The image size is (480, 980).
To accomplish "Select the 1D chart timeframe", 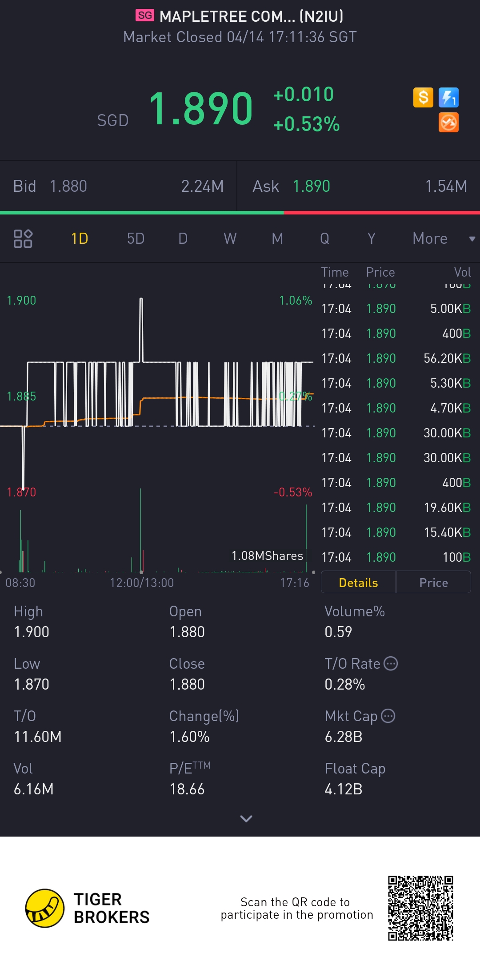I will (x=80, y=238).
